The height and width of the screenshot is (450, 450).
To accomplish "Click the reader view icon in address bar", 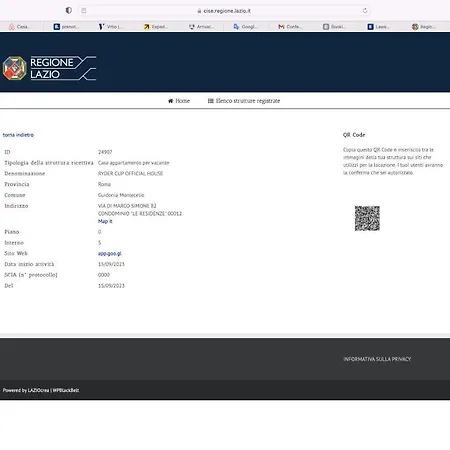I will point(84,11).
